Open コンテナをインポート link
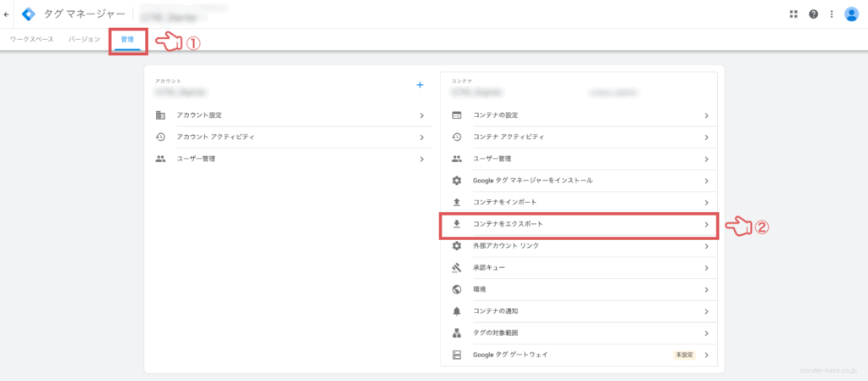Viewport: 868px width, 381px height. [x=504, y=202]
